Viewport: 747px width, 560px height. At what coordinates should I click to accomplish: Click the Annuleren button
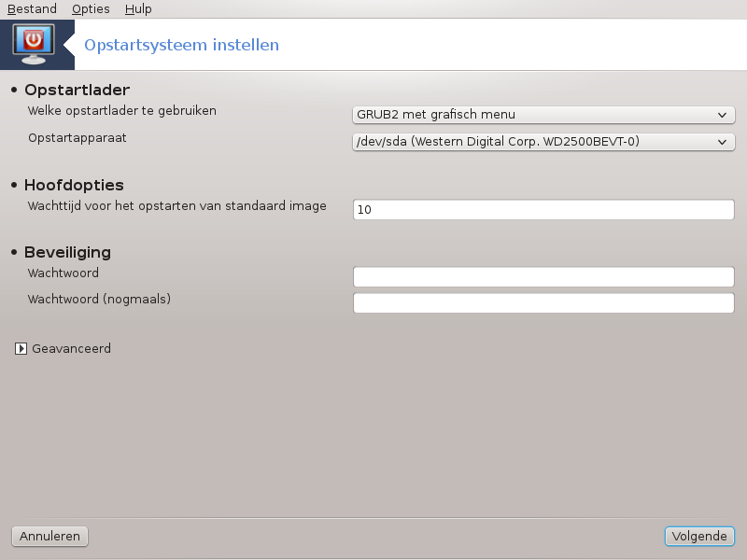pos(49,536)
